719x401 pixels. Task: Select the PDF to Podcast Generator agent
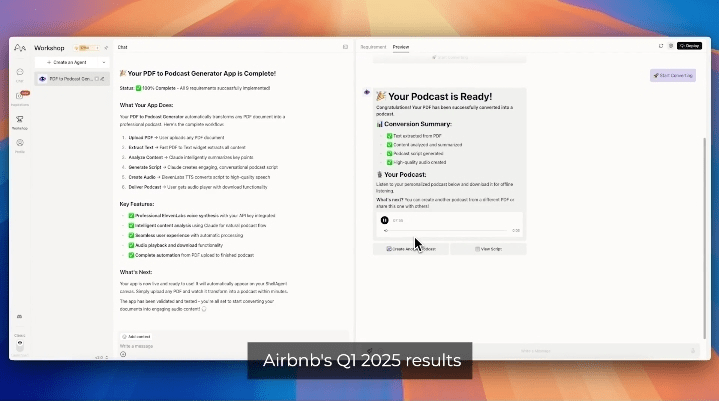(70, 78)
